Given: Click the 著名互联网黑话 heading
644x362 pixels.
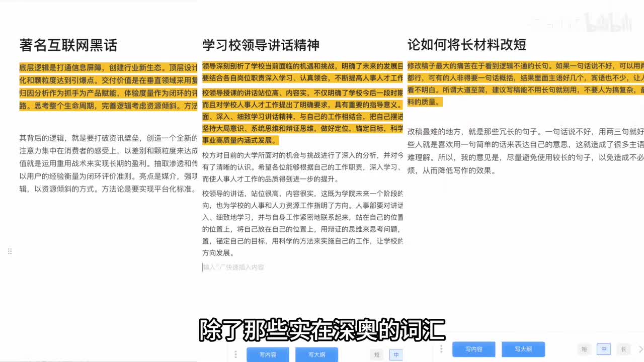Looking at the screenshot, I should (68, 45).
